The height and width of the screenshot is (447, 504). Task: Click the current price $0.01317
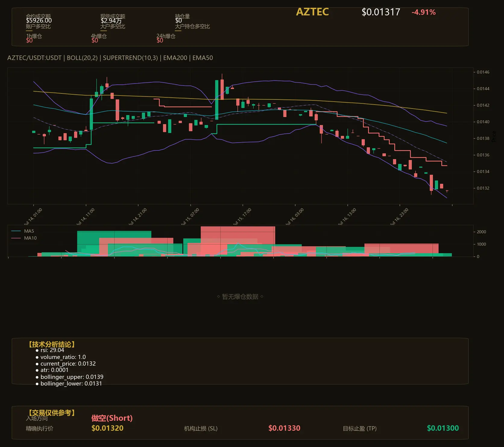[381, 12]
